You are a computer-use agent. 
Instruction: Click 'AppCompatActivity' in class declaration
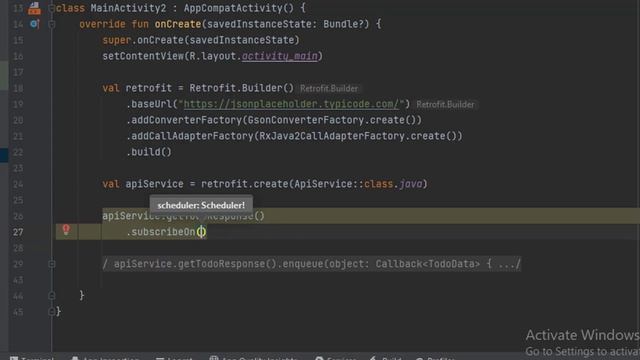[x=233, y=8]
